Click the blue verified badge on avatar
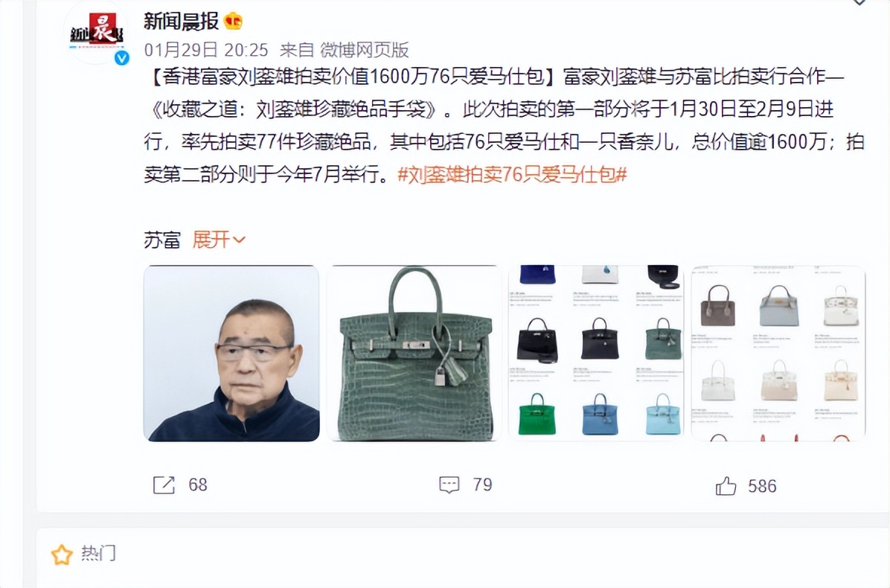Screen dimensions: 890x588 coord(122,58)
